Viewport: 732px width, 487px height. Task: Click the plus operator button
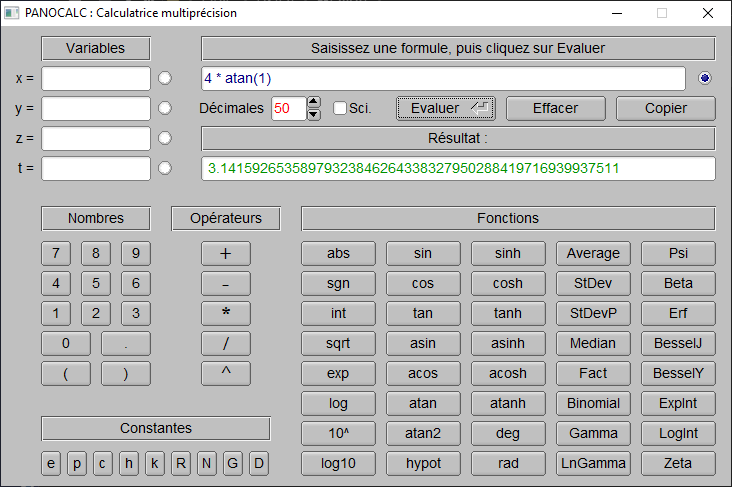(225, 253)
